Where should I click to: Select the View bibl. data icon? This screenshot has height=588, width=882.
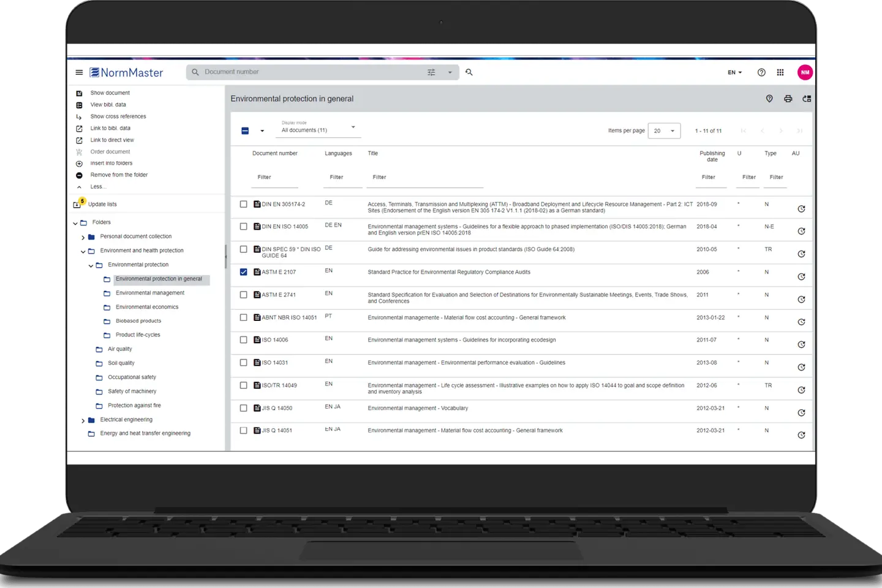[x=79, y=105]
